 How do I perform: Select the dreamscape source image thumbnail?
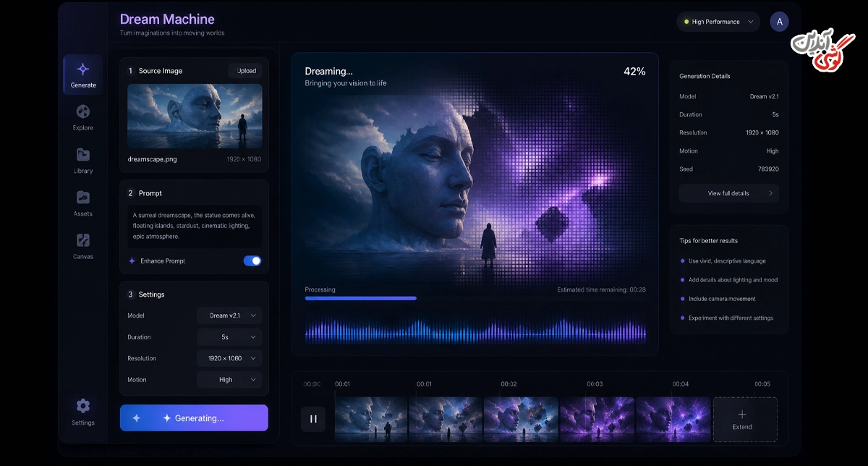tap(195, 116)
